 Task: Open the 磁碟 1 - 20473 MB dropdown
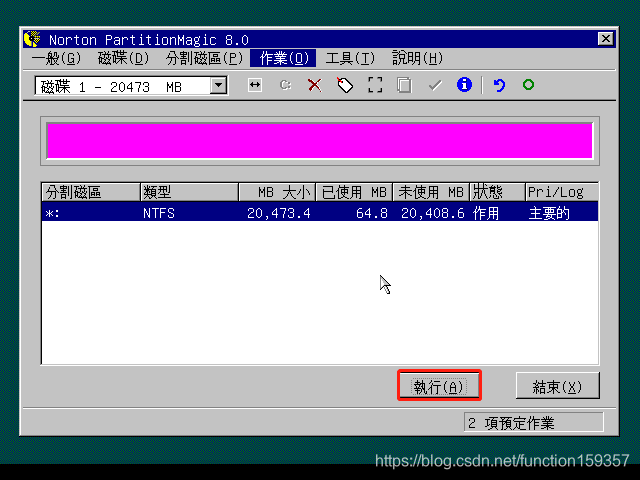218,86
